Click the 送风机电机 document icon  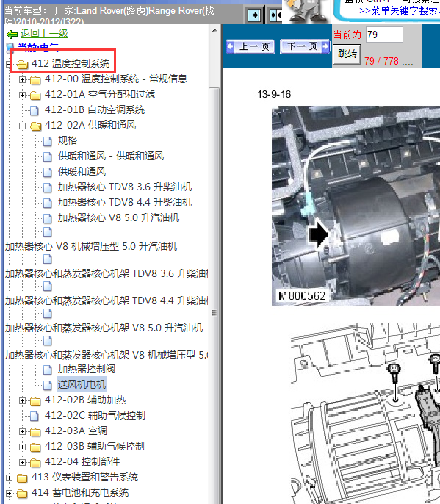(x=48, y=385)
